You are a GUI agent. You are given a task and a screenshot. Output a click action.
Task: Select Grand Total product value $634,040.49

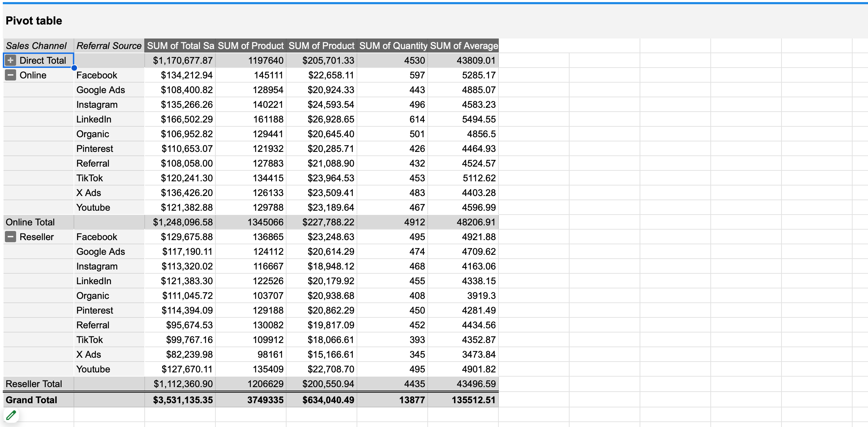click(x=322, y=400)
